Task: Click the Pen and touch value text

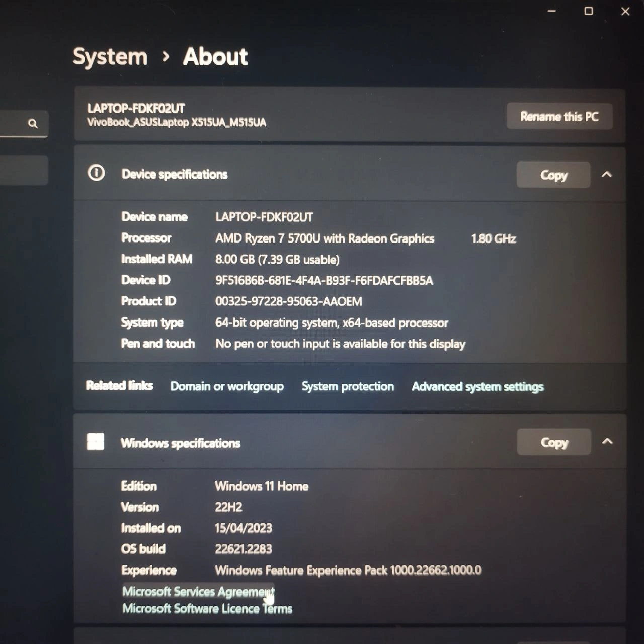Action: [340, 344]
